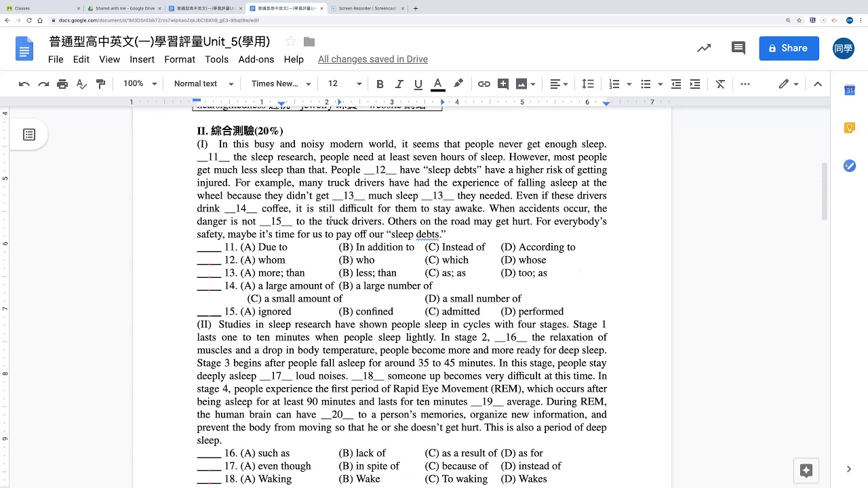Open the editing mode pencil dropdown

tap(789, 84)
